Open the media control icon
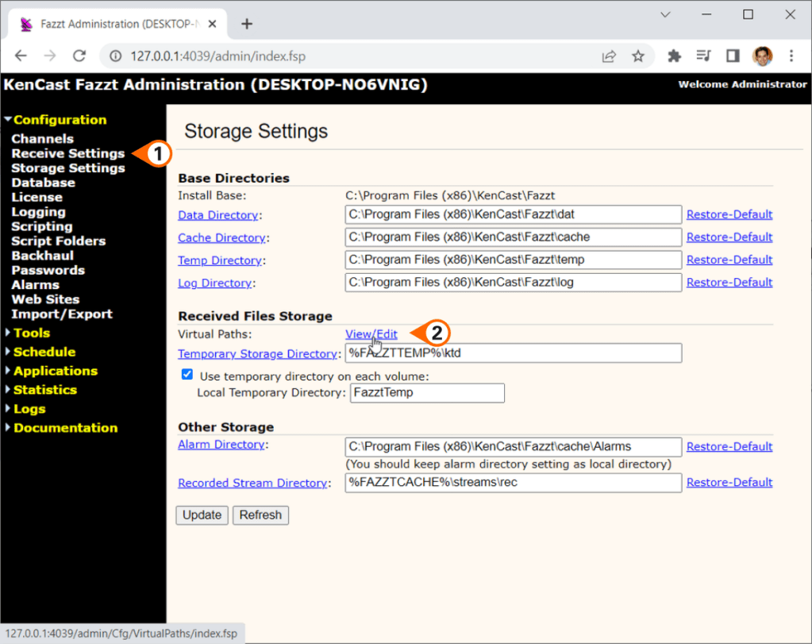 coord(703,56)
